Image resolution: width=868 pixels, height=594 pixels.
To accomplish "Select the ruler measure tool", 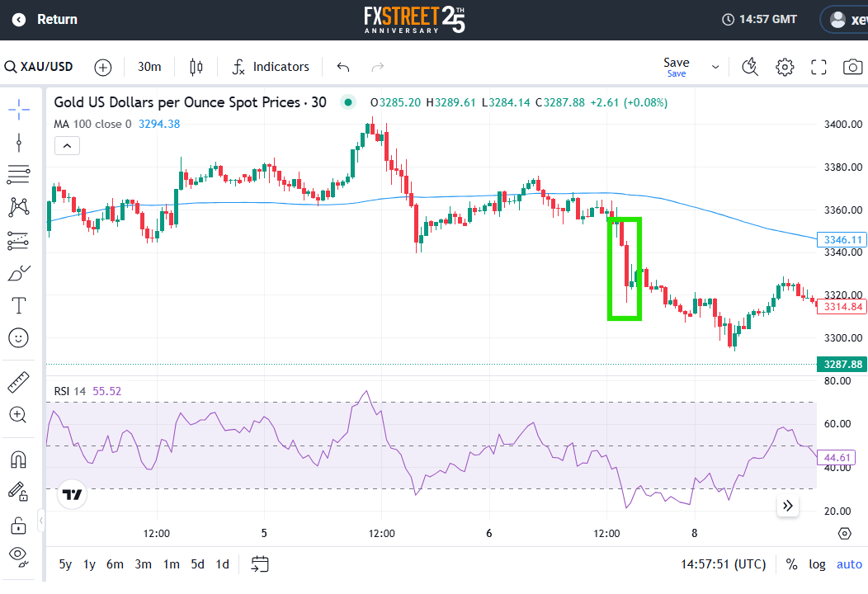I will 19,382.
